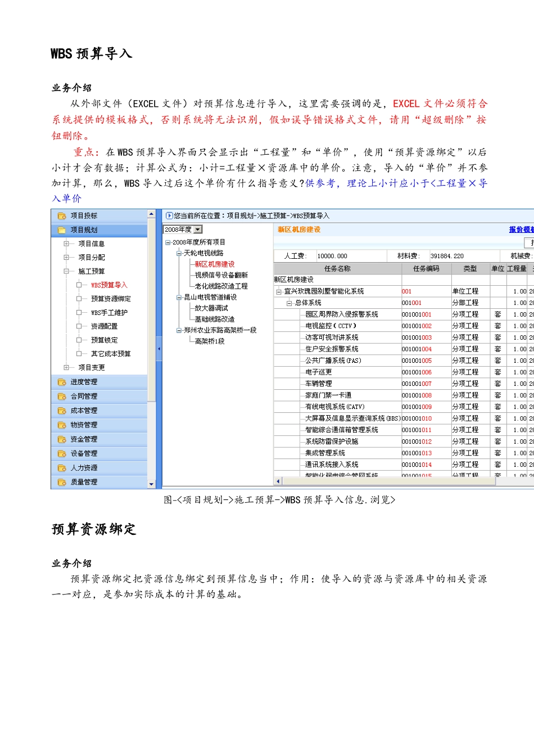Expand the 项目信息 tree node
The image size is (534, 756).
tap(66, 244)
